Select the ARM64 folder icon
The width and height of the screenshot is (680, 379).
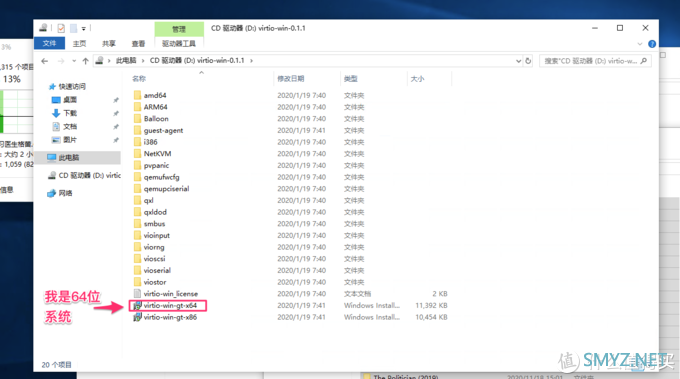(137, 107)
